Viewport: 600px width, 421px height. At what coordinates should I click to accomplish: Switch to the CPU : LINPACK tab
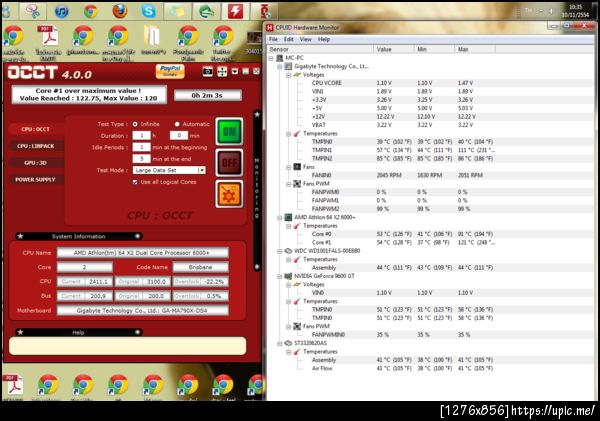(36, 146)
